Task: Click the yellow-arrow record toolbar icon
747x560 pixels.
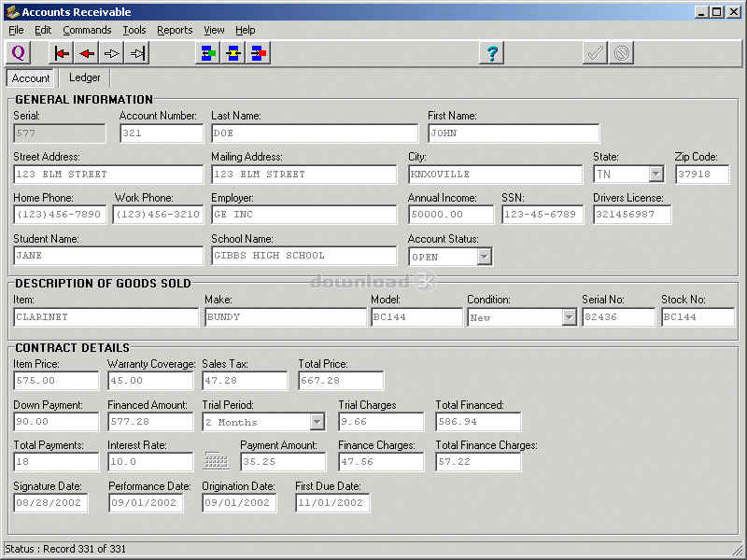Action: pos(233,53)
